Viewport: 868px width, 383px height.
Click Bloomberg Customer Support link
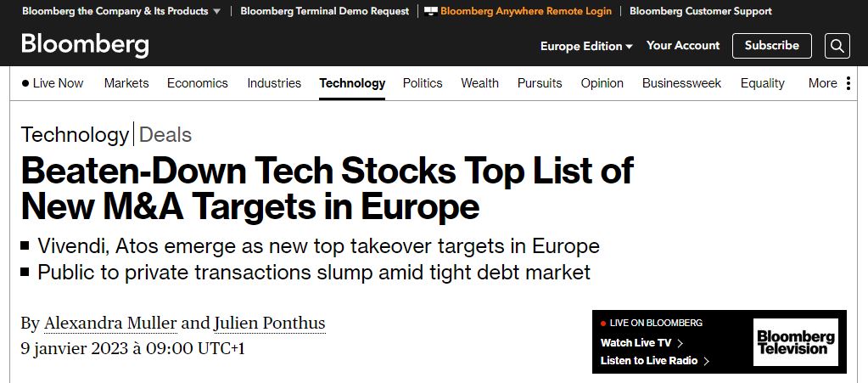coord(700,11)
